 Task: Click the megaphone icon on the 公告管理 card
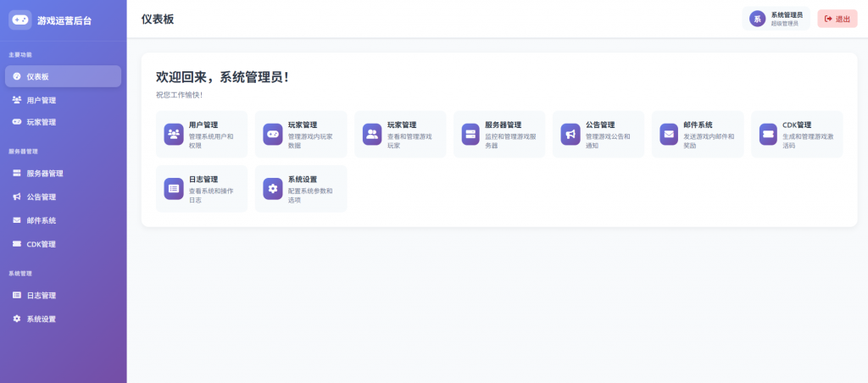(x=570, y=134)
